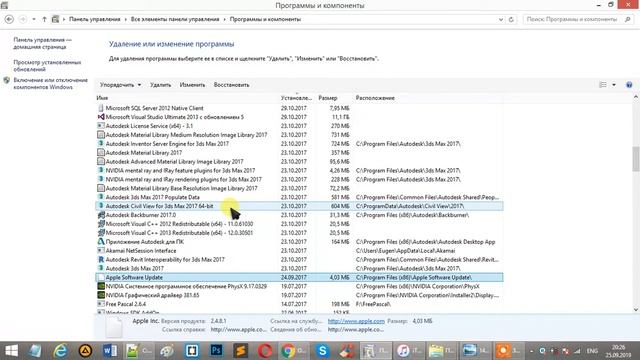Select Akamai NetSession Interface row
Viewport: 640px width, 360px height.
(299, 251)
